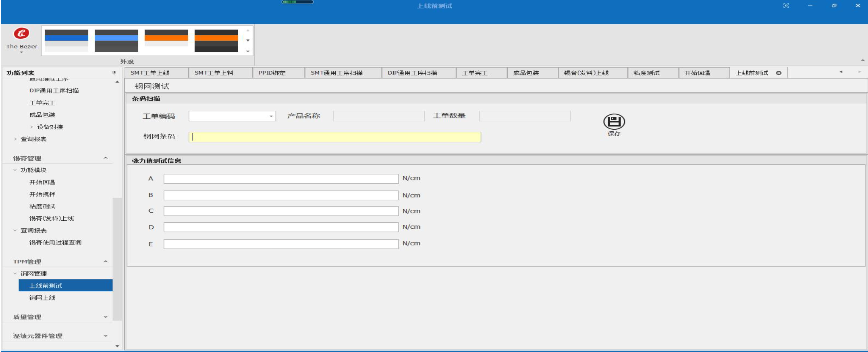Expand the 质量管理 section

pos(106,317)
